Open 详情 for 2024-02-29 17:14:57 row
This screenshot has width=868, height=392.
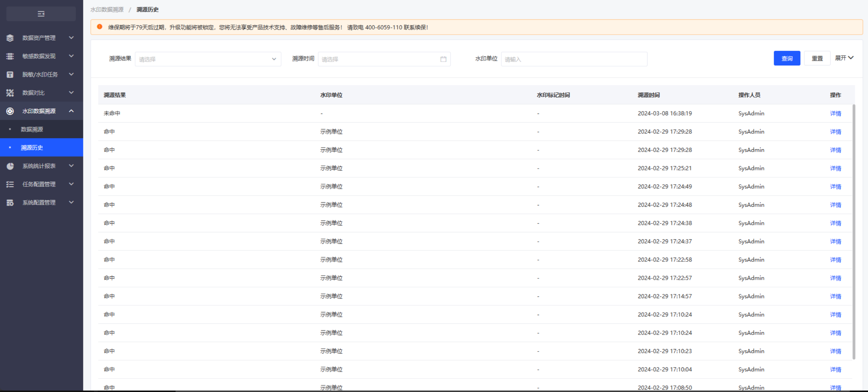click(835, 297)
